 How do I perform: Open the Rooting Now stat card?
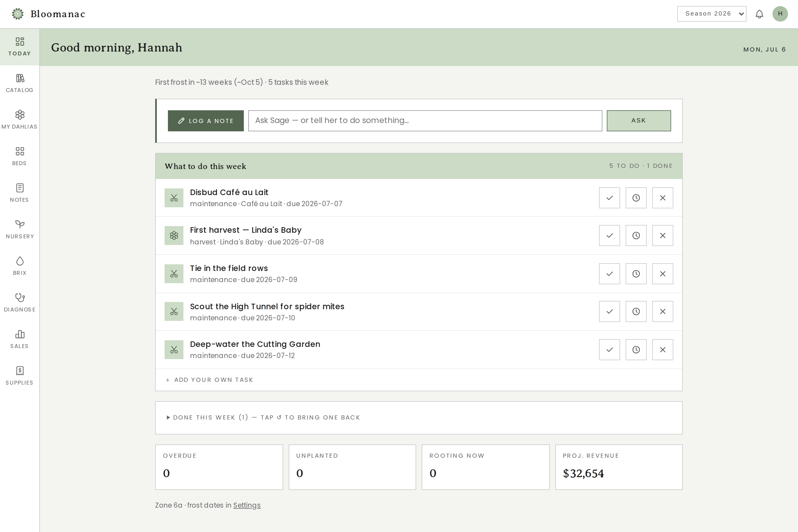tap(485, 467)
